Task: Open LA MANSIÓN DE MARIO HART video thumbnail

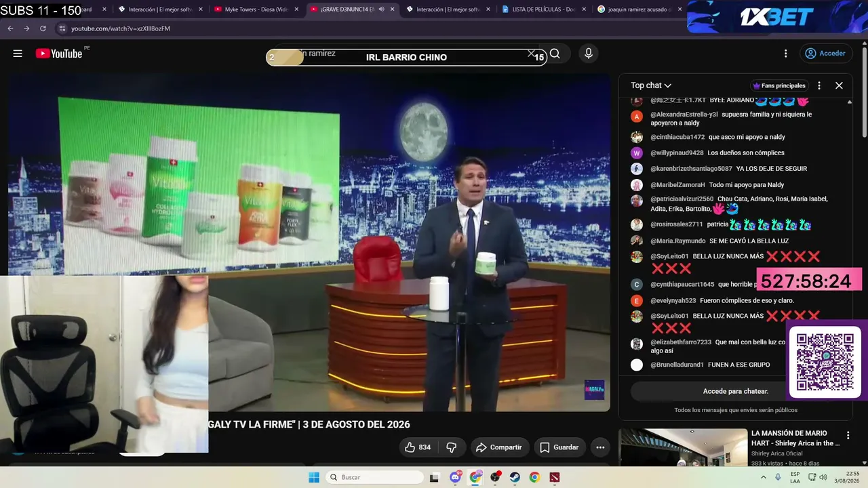Action: 682,447
